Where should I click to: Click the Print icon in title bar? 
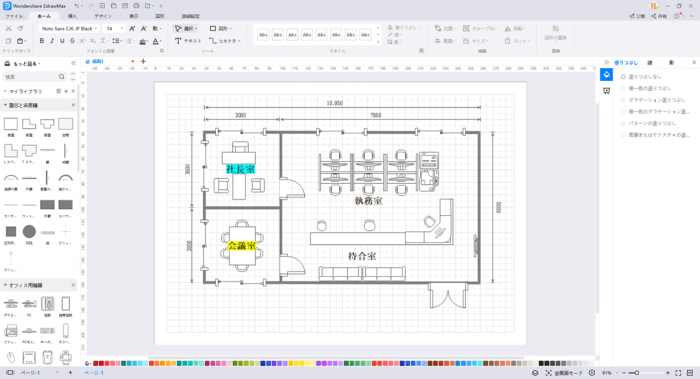tap(136, 6)
